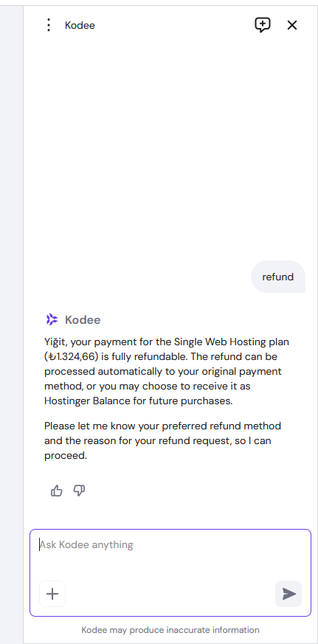The image size is (318, 644).
Task: Click the Kodee title in header
Action: [x=80, y=26]
